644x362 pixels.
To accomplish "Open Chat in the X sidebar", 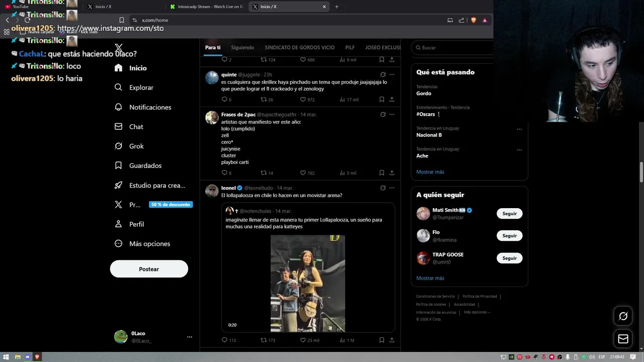I will pos(129,127).
